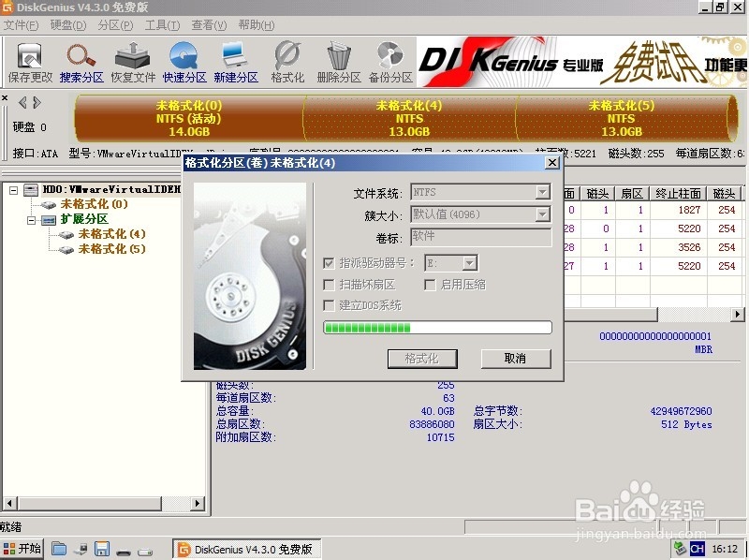This screenshot has width=749, height=560.
Task: Launch Quick Partition (快速分区) tool
Action: click(x=184, y=62)
